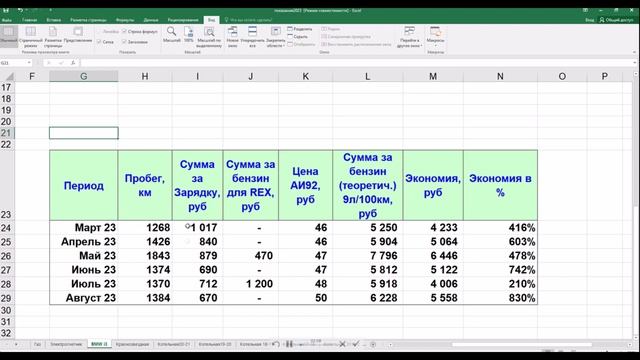Switch to the Котельная20-21 sheet tab
The image size is (640, 360).
(173, 344)
